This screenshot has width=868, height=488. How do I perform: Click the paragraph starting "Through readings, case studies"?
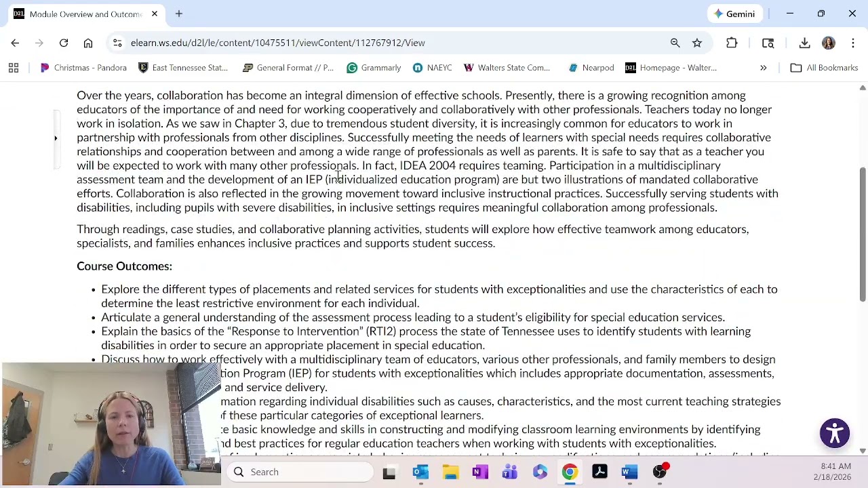(x=413, y=236)
